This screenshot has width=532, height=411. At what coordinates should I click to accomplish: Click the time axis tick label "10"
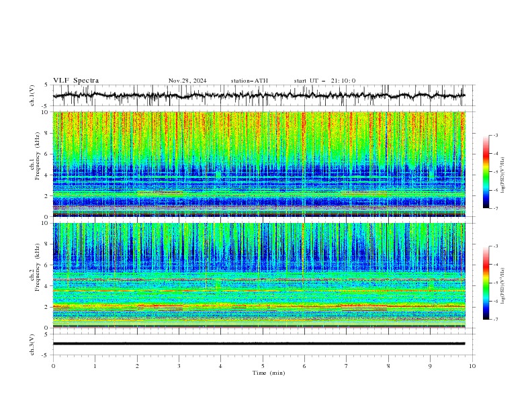472,366
